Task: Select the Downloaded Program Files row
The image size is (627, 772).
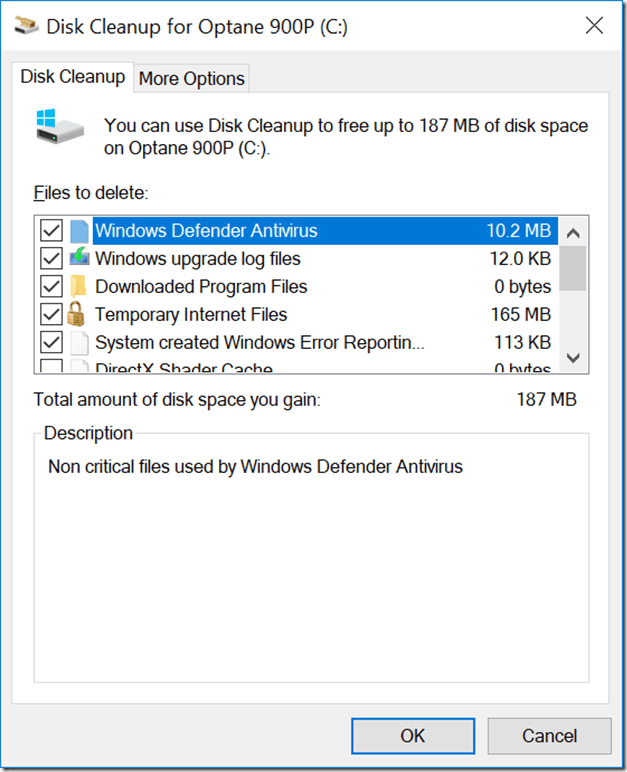Action: (298, 287)
